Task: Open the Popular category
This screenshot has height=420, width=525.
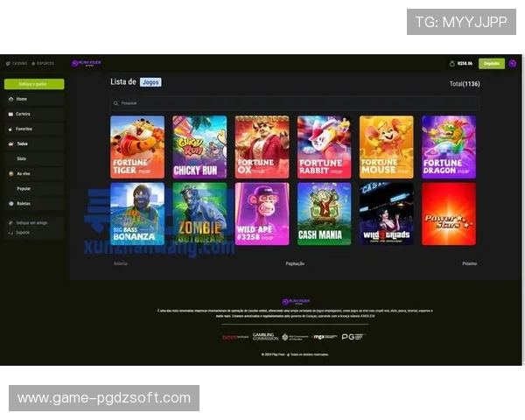Action: point(24,188)
